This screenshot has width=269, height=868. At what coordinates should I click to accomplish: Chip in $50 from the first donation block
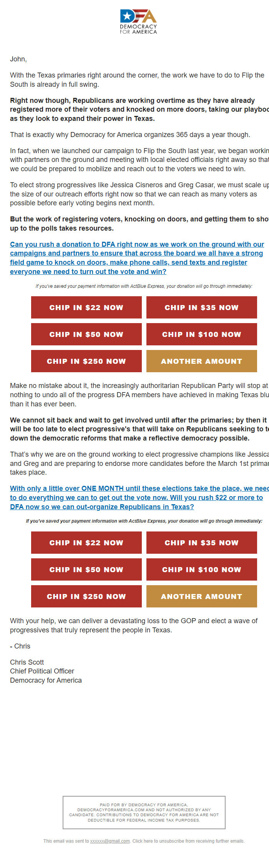pyautogui.click(x=86, y=334)
